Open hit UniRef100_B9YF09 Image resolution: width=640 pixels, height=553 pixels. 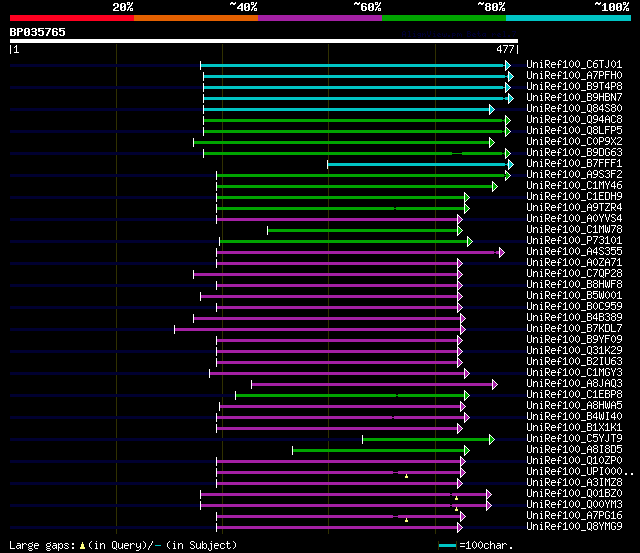click(x=574, y=340)
